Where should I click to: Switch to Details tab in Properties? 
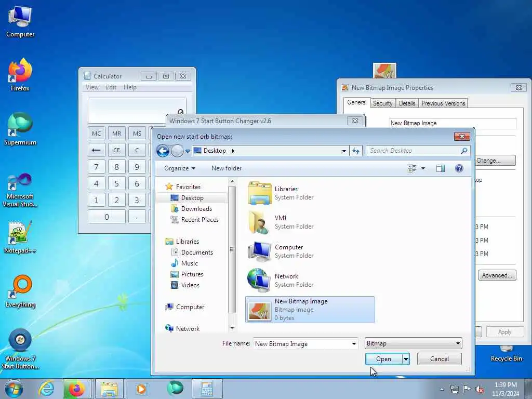point(407,103)
